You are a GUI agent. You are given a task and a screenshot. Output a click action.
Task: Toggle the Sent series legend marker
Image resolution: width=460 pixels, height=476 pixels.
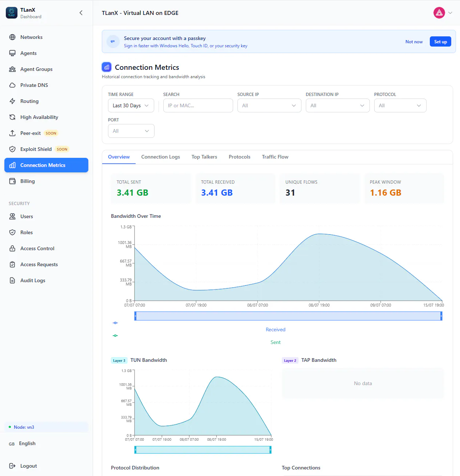pyautogui.click(x=115, y=336)
